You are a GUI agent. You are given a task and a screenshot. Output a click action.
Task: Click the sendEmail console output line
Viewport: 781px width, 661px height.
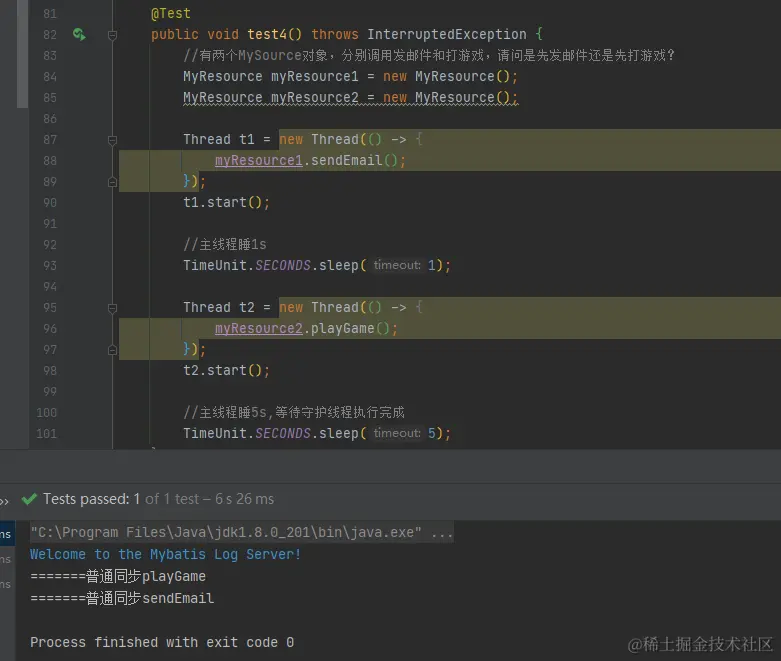pos(122,598)
